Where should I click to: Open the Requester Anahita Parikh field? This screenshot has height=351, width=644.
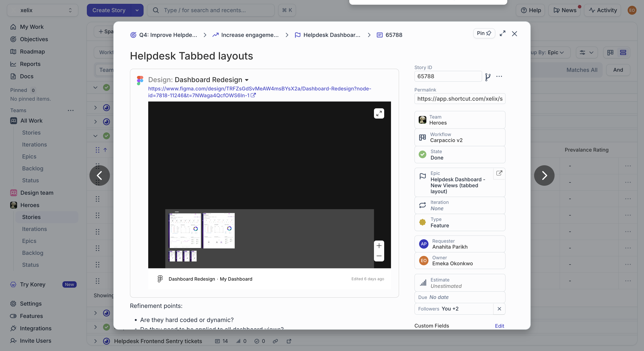460,244
